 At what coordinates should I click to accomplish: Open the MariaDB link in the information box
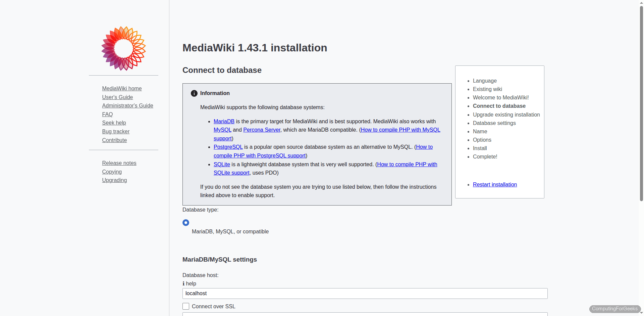click(224, 121)
